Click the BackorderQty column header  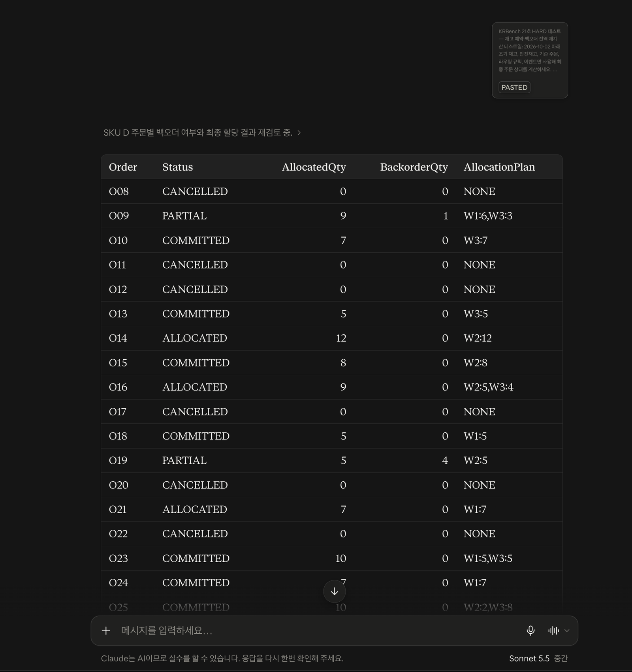tap(414, 167)
